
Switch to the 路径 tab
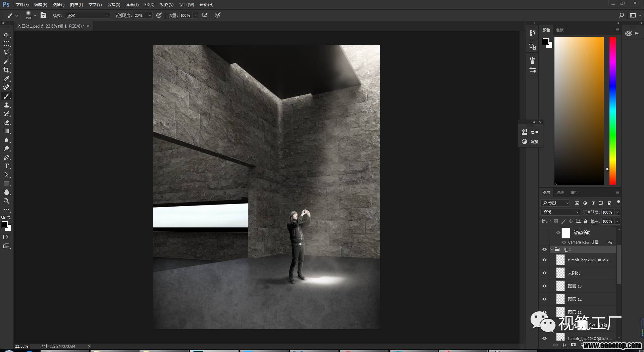(x=574, y=192)
